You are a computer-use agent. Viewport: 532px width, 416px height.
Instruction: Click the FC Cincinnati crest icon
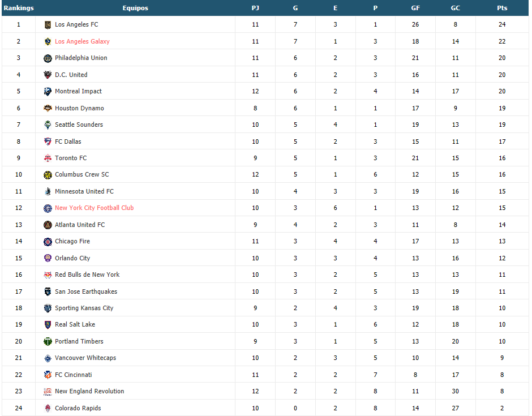click(x=48, y=375)
